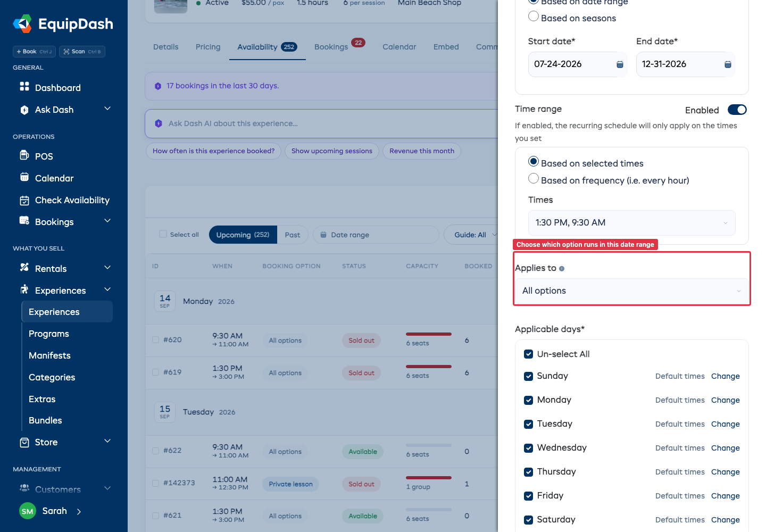Click the Start date input field
The height and width of the screenshot is (532, 766).
pos(578,64)
